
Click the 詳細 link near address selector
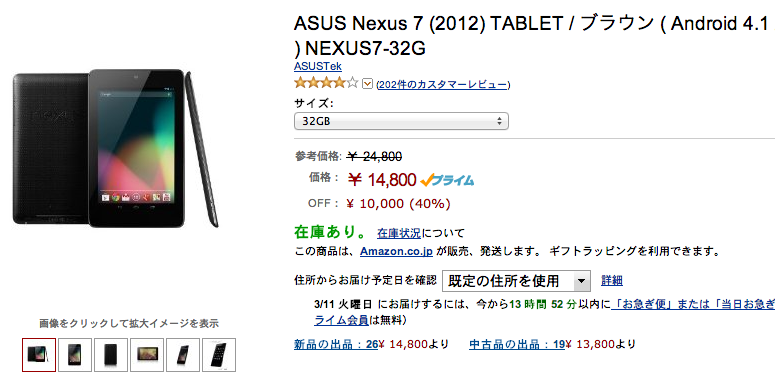tap(612, 281)
